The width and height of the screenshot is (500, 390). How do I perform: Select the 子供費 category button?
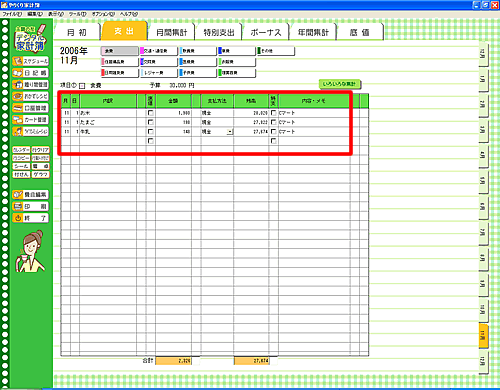click(198, 73)
